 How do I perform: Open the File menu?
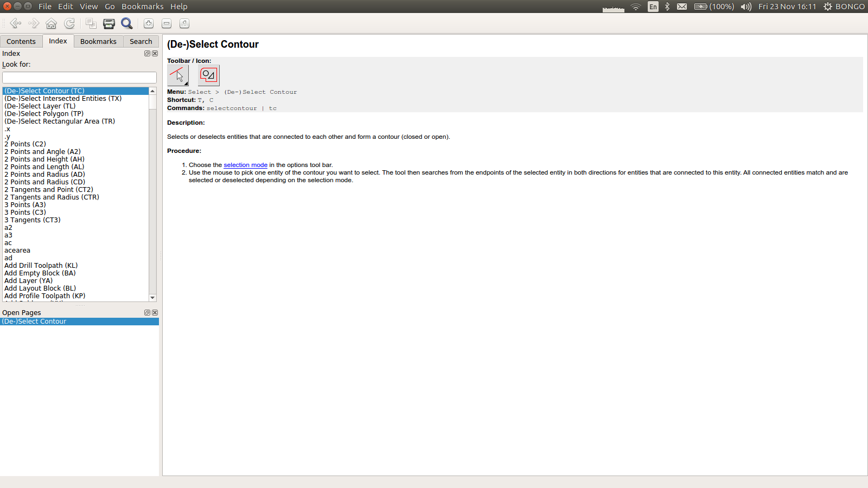tap(45, 7)
